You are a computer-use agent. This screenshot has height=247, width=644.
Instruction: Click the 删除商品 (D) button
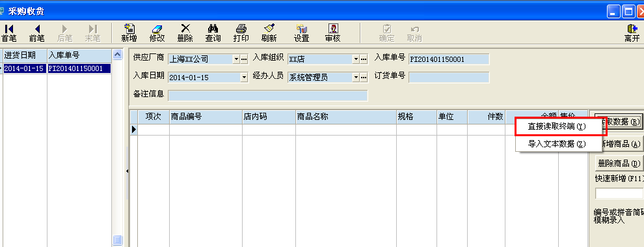(619, 164)
